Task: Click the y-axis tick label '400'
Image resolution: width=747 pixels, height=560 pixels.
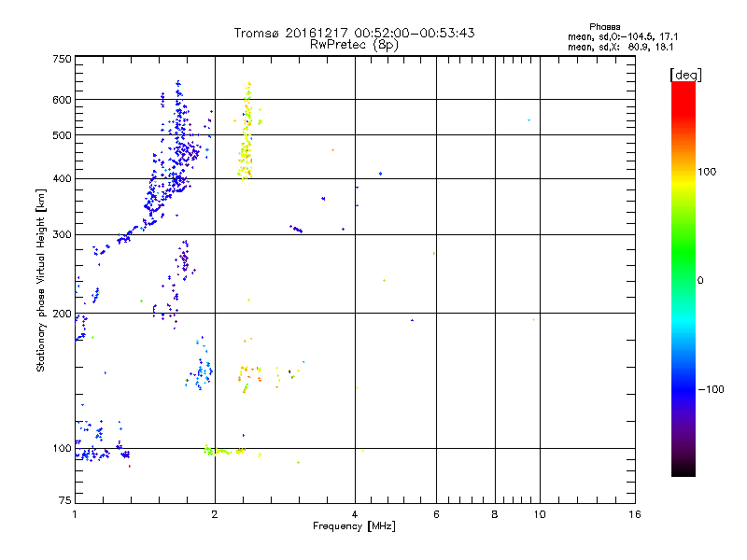Action: click(x=62, y=178)
